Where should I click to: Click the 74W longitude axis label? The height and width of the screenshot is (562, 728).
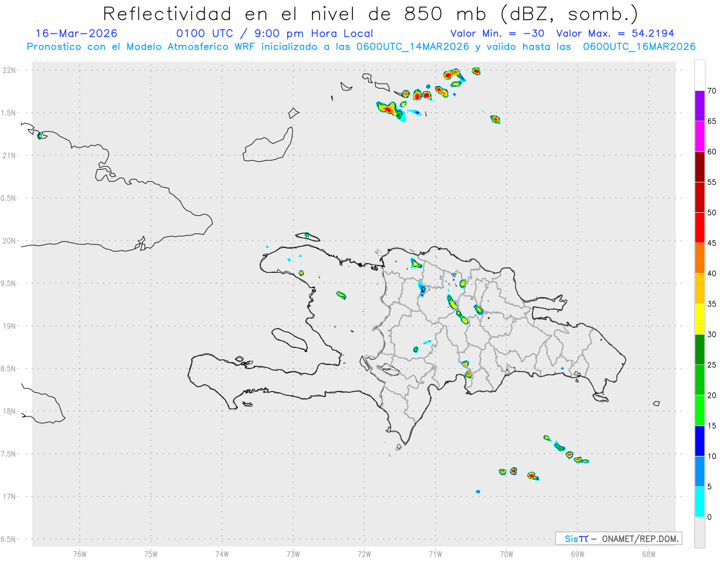pos(222,554)
